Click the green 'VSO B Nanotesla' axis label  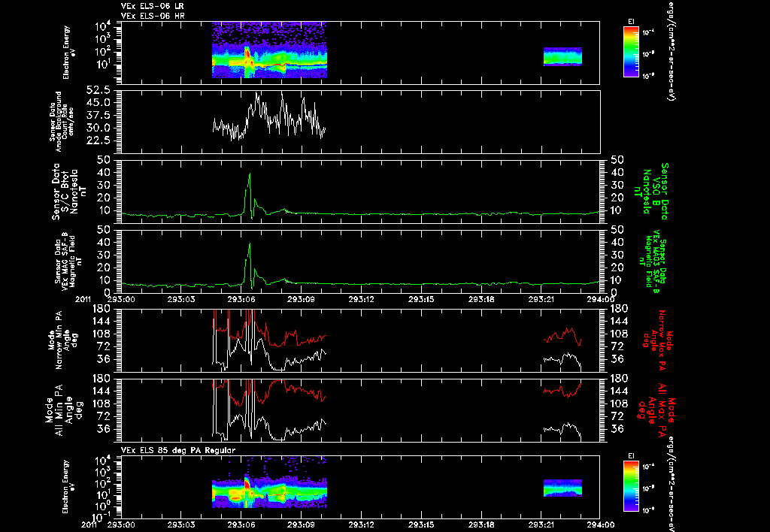pyautogui.click(x=652, y=192)
